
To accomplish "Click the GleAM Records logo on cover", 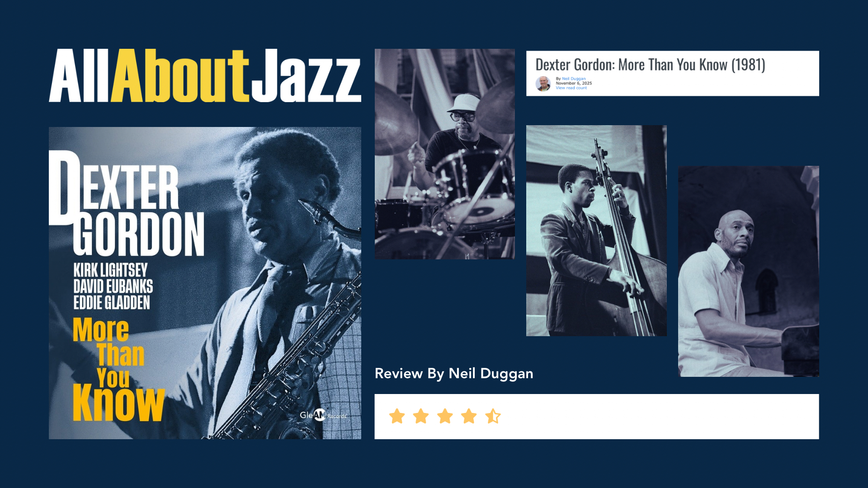I will 323,415.
